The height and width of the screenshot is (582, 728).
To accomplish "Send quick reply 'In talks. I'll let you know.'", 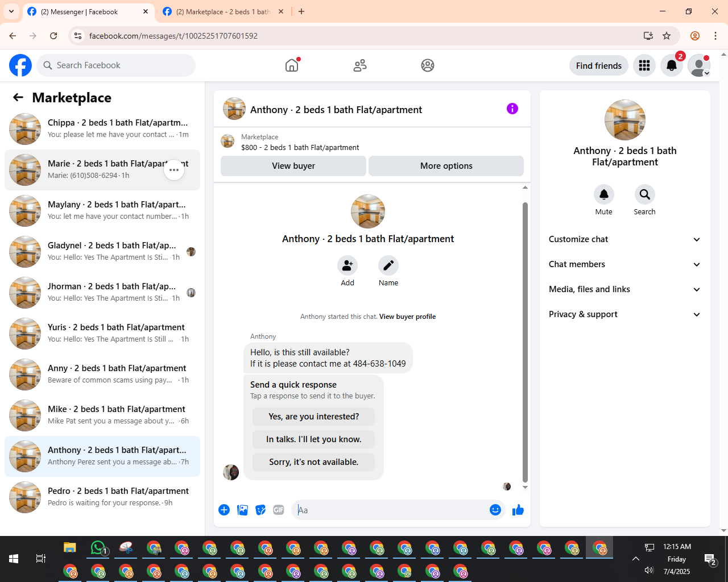I will point(314,439).
